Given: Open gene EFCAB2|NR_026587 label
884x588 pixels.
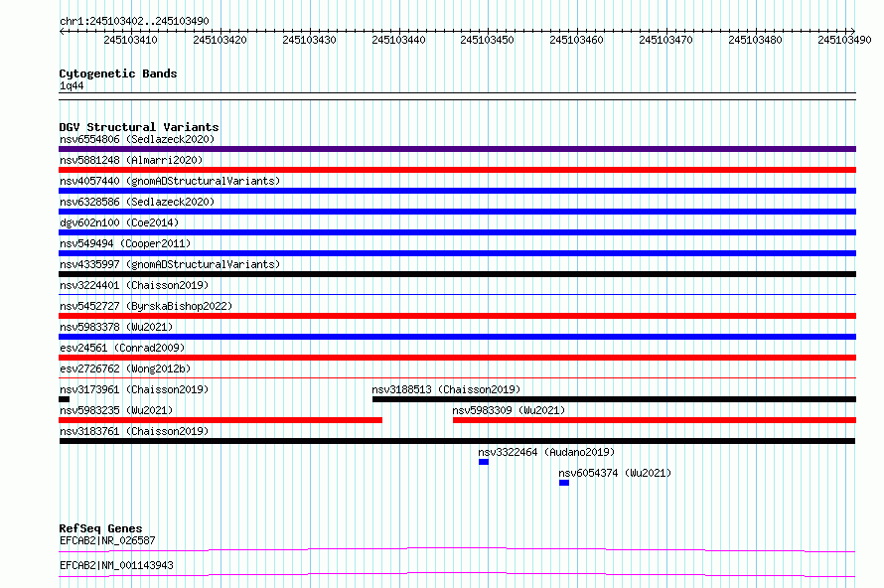Looking at the screenshot, I should (x=107, y=540).
